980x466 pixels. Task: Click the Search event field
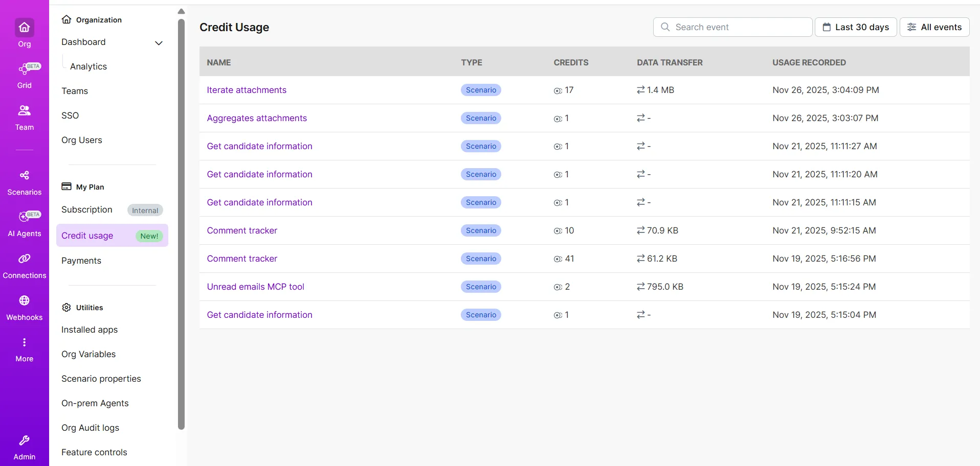point(733,27)
